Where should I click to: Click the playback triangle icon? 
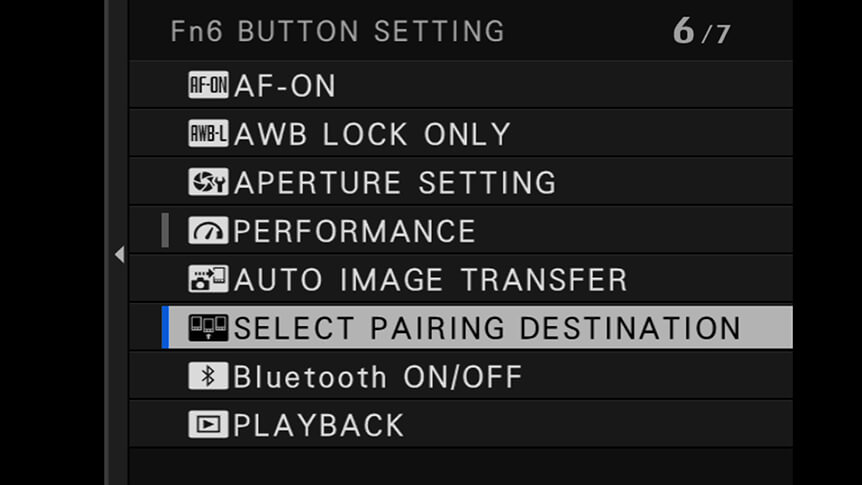208,425
